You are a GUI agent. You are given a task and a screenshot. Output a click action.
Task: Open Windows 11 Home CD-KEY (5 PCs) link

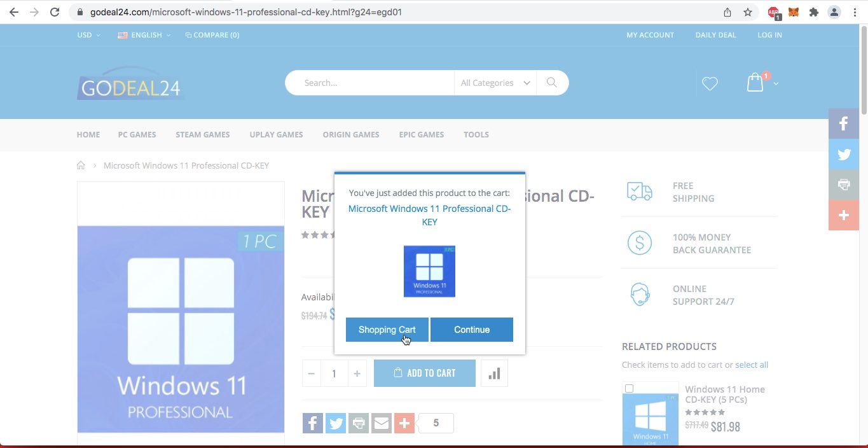[725, 395]
